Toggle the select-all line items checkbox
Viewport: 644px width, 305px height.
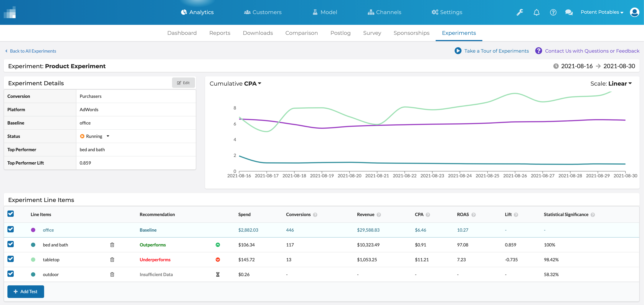(11, 214)
